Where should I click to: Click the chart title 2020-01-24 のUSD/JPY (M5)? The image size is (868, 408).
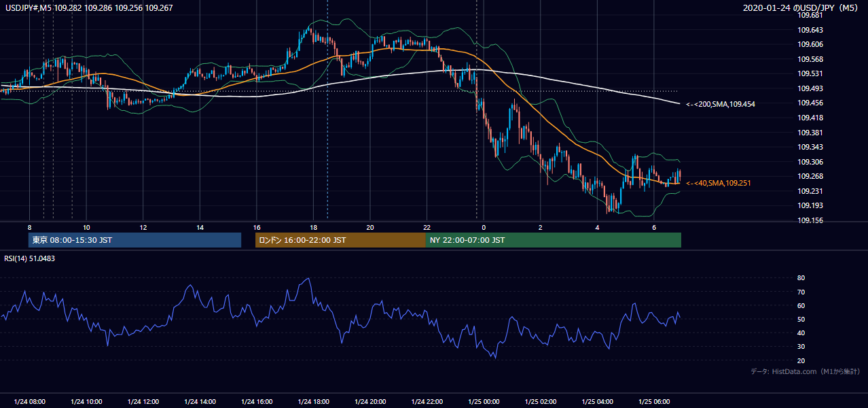pyautogui.click(x=801, y=7)
